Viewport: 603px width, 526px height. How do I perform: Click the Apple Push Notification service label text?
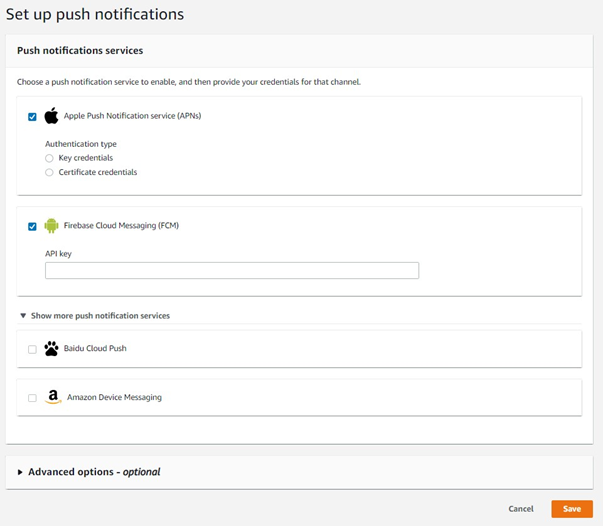pyautogui.click(x=131, y=116)
